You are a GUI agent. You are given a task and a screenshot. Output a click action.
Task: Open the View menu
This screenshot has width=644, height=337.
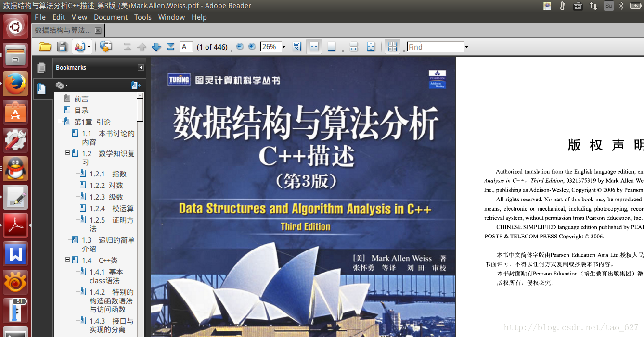[x=79, y=17]
